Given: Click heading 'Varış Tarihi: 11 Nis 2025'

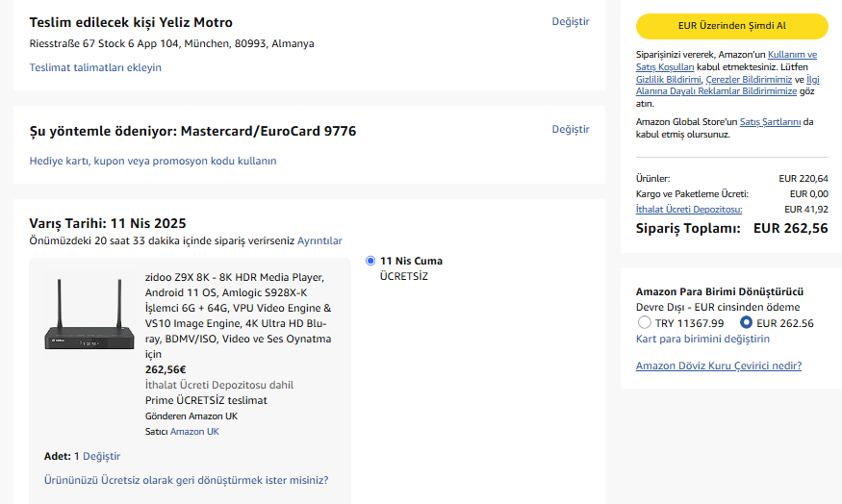Looking at the screenshot, I should pyautogui.click(x=108, y=224).
